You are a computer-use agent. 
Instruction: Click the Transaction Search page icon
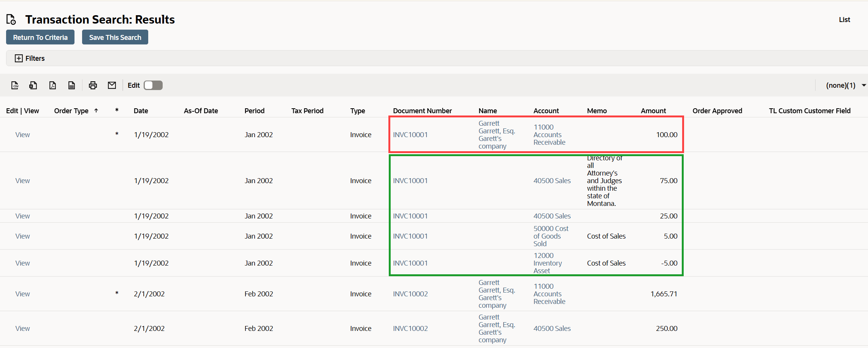(11, 19)
